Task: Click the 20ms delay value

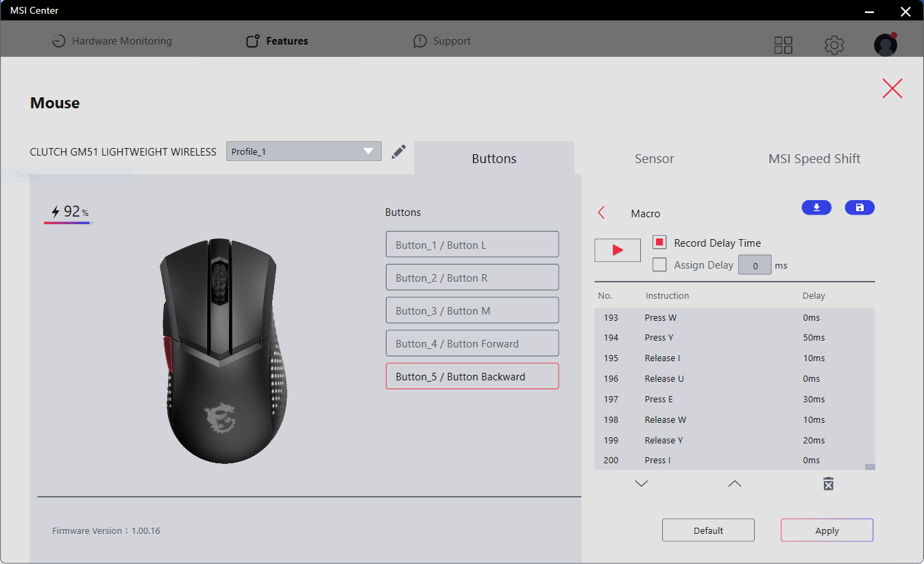Action: 814,441
